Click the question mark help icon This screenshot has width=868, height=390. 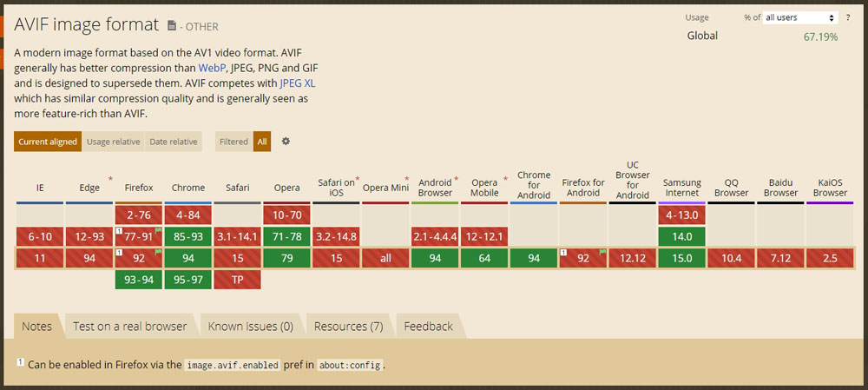tap(847, 17)
